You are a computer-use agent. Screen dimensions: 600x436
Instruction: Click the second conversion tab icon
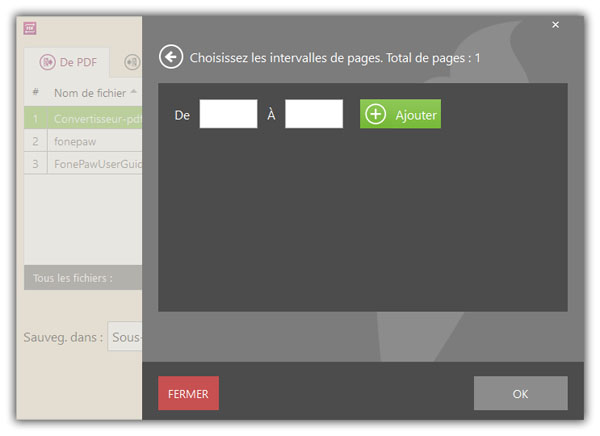[132, 62]
